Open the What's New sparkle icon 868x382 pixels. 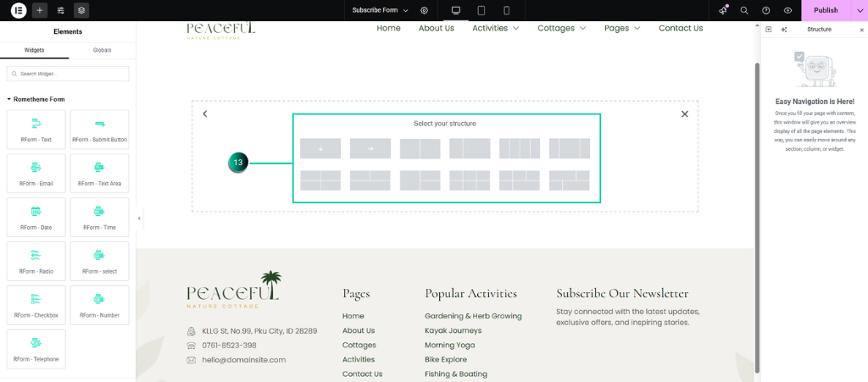[x=723, y=10]
